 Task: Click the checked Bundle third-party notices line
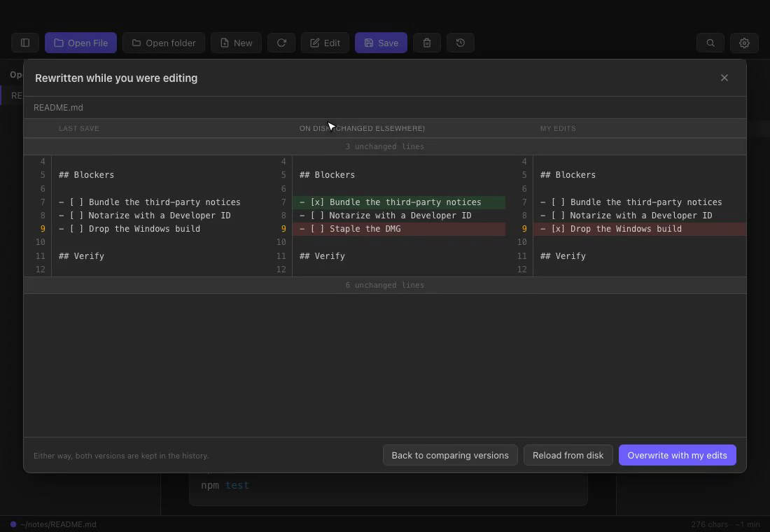[x=399, y=202]
